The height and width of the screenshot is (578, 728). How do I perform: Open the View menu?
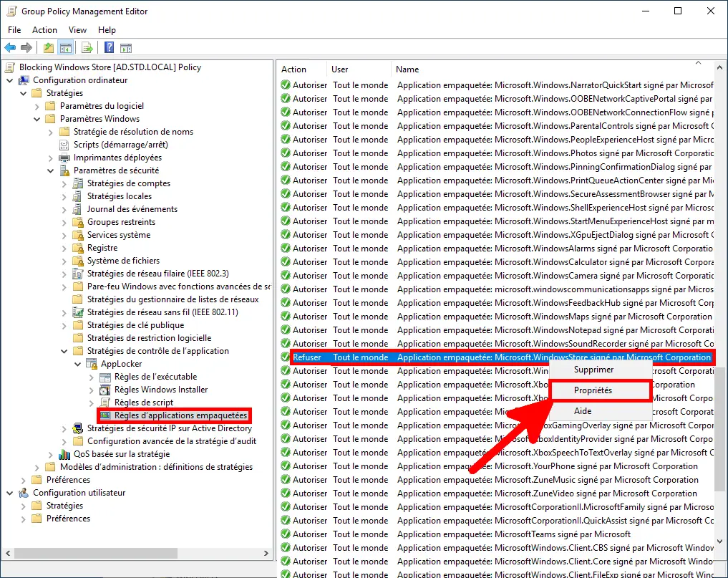77,29
